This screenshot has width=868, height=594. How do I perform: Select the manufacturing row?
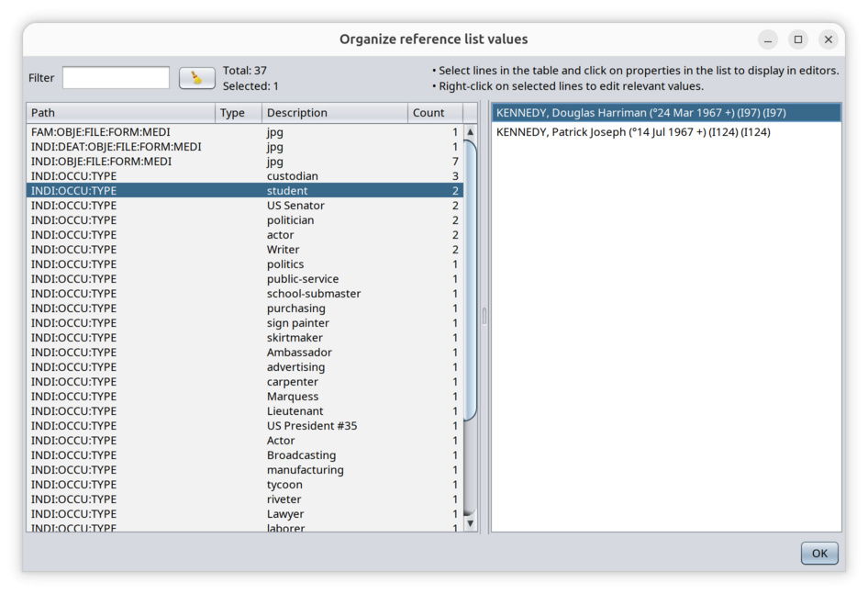click(x=245, y=470)
